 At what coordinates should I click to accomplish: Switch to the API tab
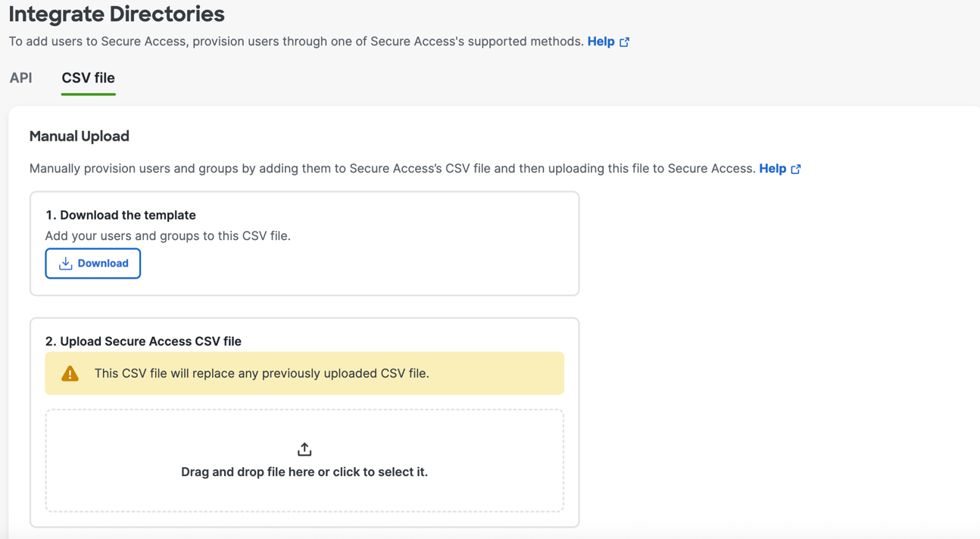[x=20, y=78]
